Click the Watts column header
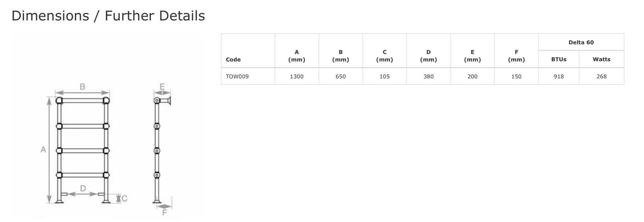This screenshot has width=644, height=222. pos(601,59)
